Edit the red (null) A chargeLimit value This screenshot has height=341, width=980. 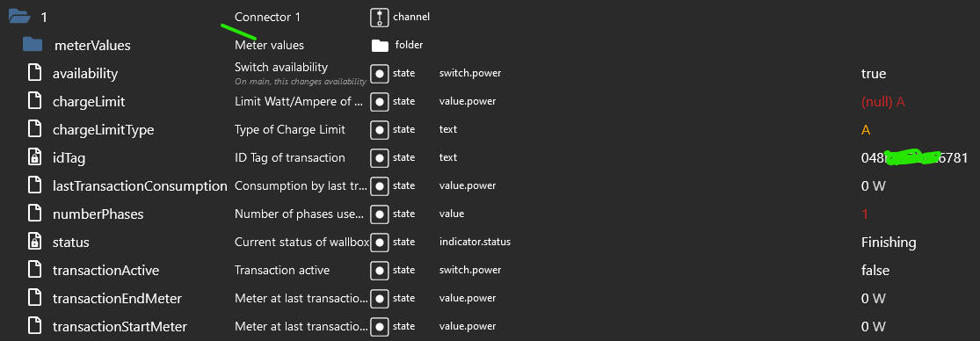883,102
